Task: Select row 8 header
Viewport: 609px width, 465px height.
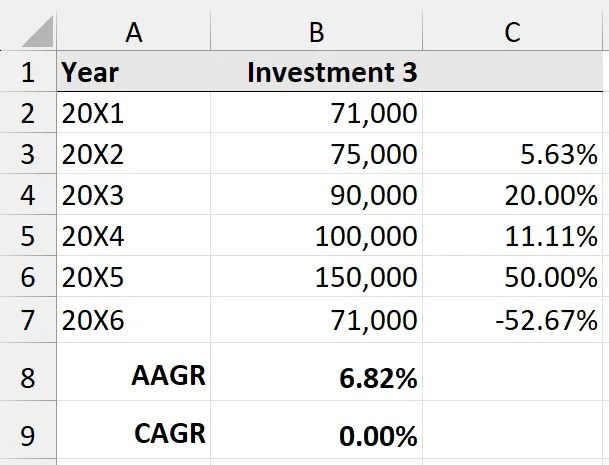Action: pos(28,379)
